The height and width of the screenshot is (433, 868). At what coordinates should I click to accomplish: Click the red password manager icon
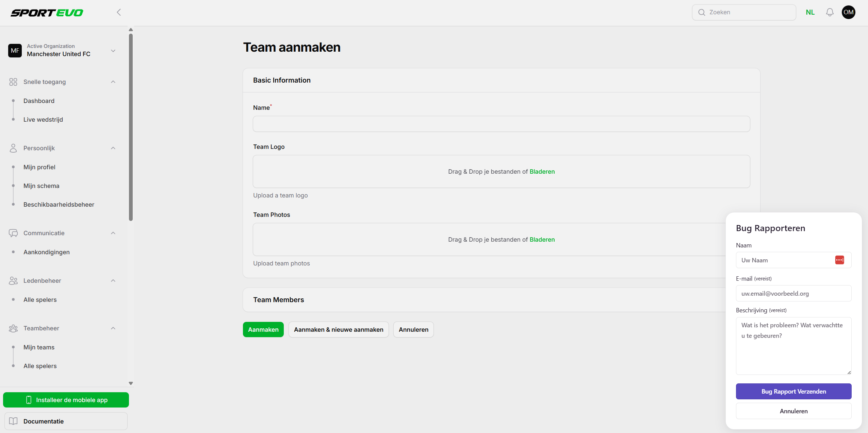click(x=839, y=260)
